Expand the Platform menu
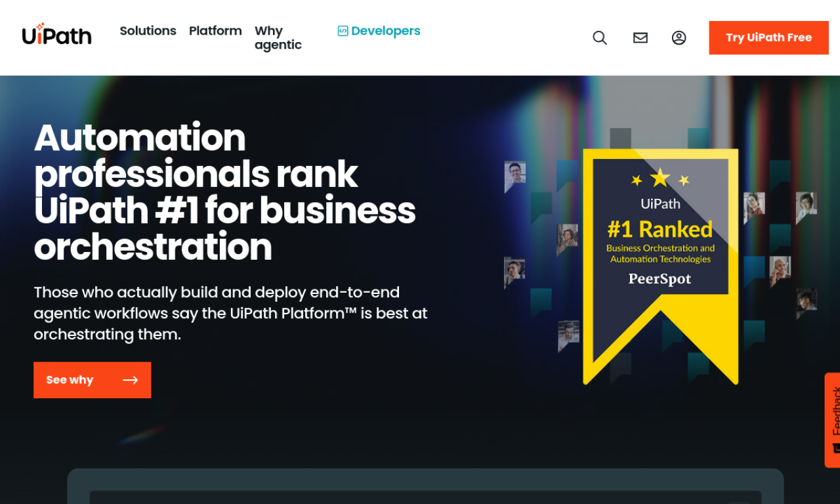This screenshot has width=840, height=504. coord(215,31)
